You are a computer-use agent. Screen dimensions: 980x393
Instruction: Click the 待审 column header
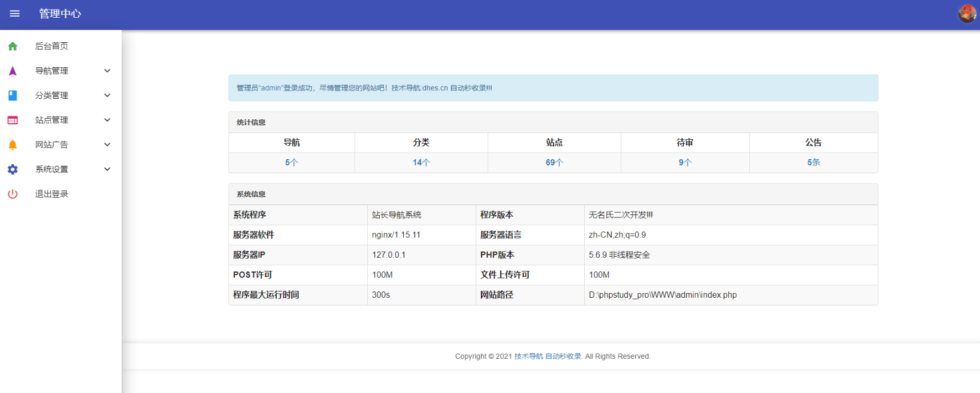[x=685, y=143]
